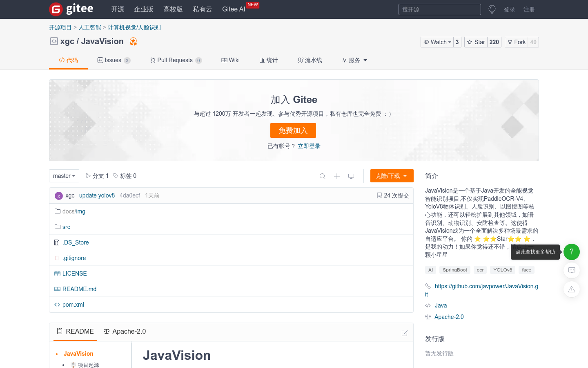This screenshot has height=368, width=588.
Task: Click the plus icon to add file
Action: [x=337, y=176]
